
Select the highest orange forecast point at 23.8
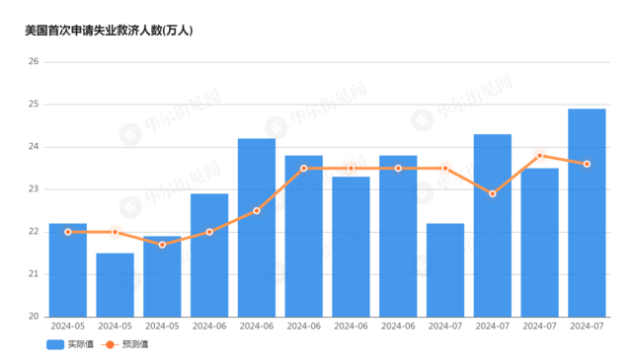point(539,156)
